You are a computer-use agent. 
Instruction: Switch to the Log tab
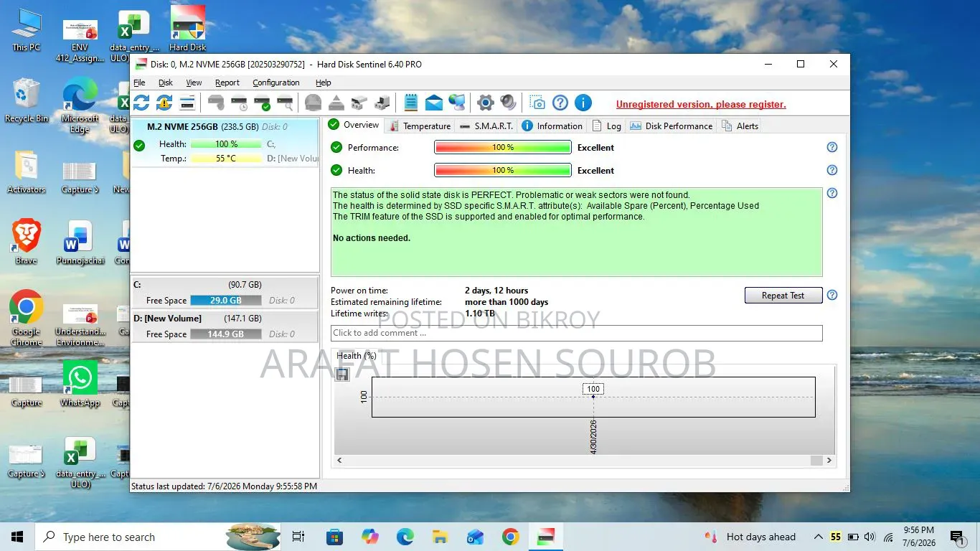(x=606, y=126)
